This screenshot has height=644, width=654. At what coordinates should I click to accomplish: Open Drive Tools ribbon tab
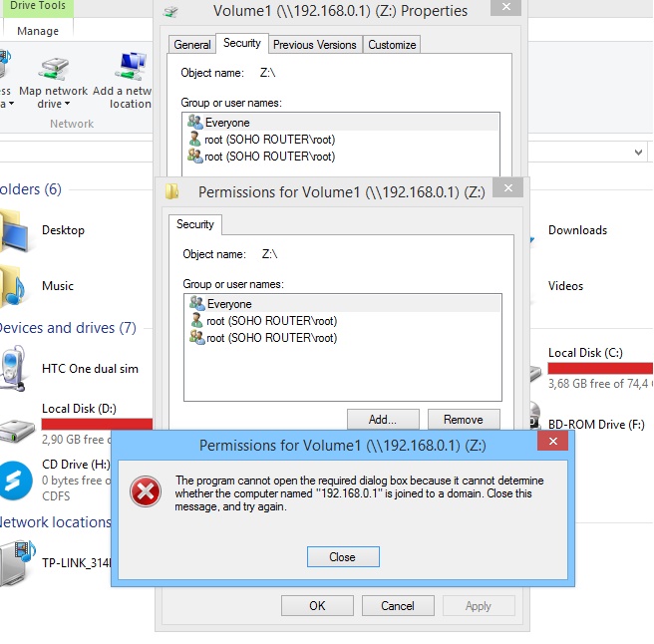38,6
